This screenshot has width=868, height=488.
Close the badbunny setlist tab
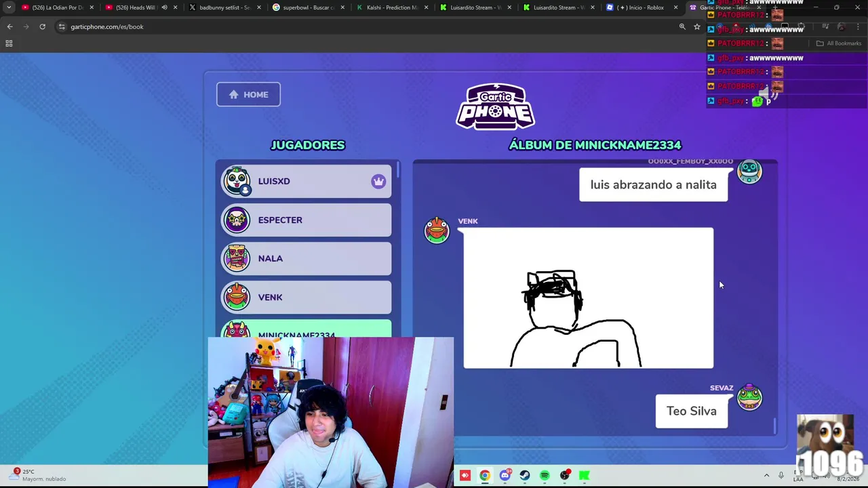[x=258, y=7]
